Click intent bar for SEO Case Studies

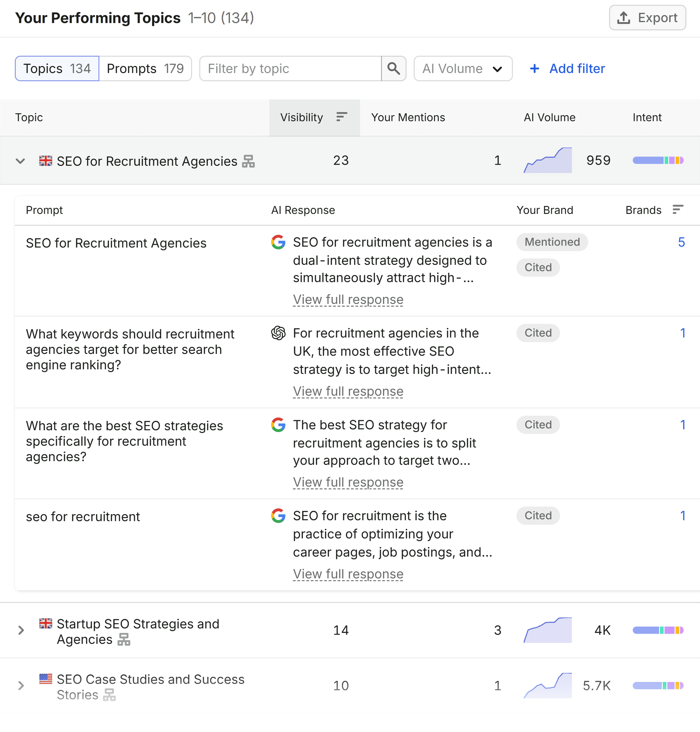coord(658,685)
